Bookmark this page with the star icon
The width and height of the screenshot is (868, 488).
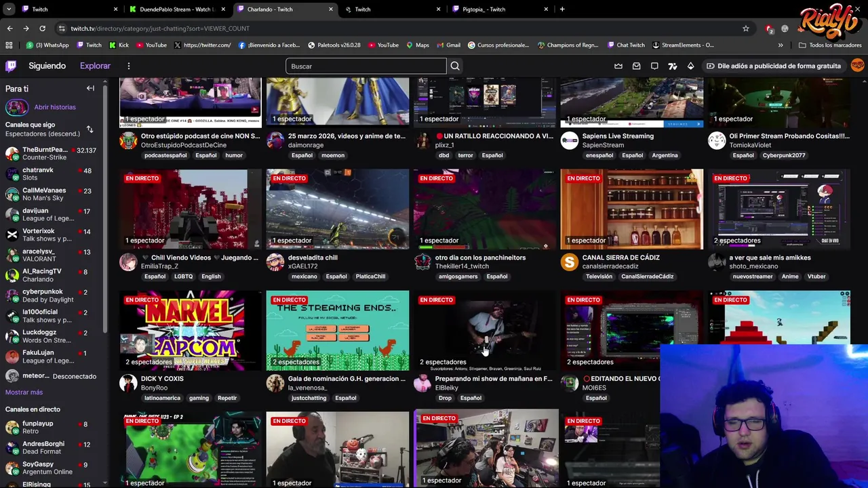coord(745,28)
